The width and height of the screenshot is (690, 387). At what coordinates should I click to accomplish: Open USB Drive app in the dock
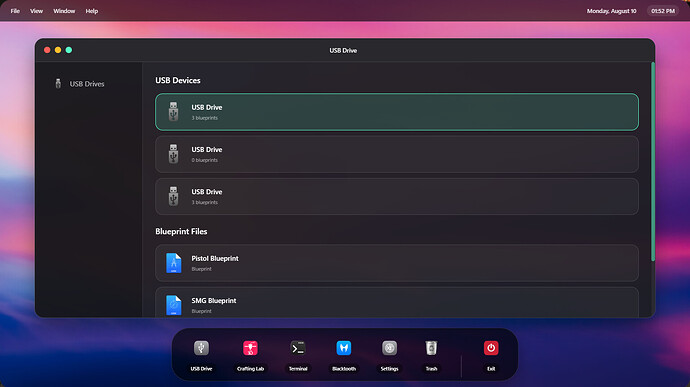point(201,348)
